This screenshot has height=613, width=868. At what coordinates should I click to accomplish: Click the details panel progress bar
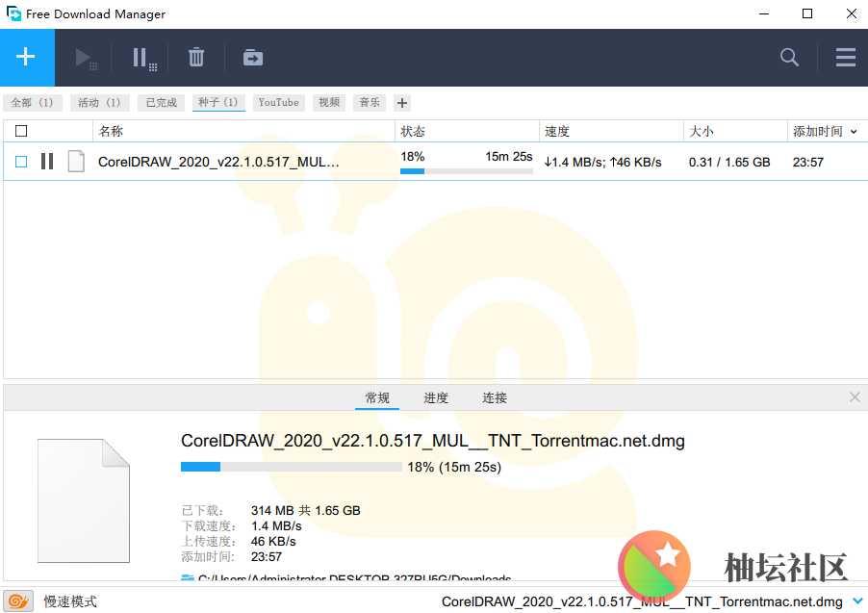coord(292,467)
